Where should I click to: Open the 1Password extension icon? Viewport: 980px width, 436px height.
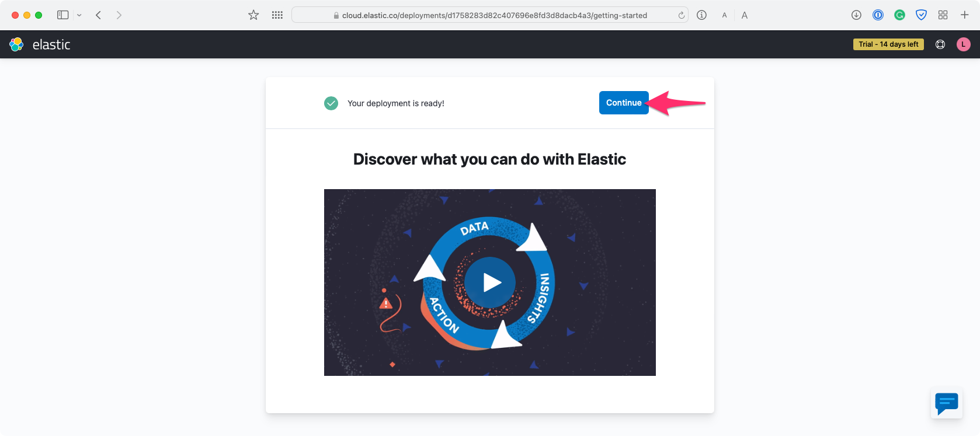tap(878, 15)
